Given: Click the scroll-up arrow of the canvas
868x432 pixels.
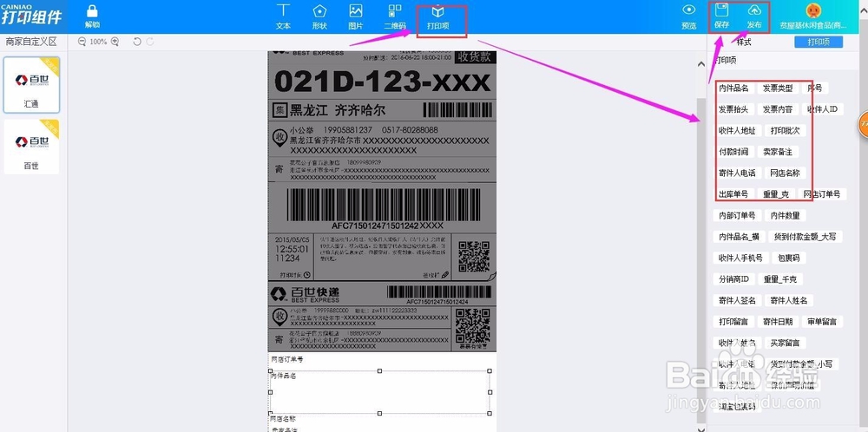Looking at the screenshot, I should 701,63.
